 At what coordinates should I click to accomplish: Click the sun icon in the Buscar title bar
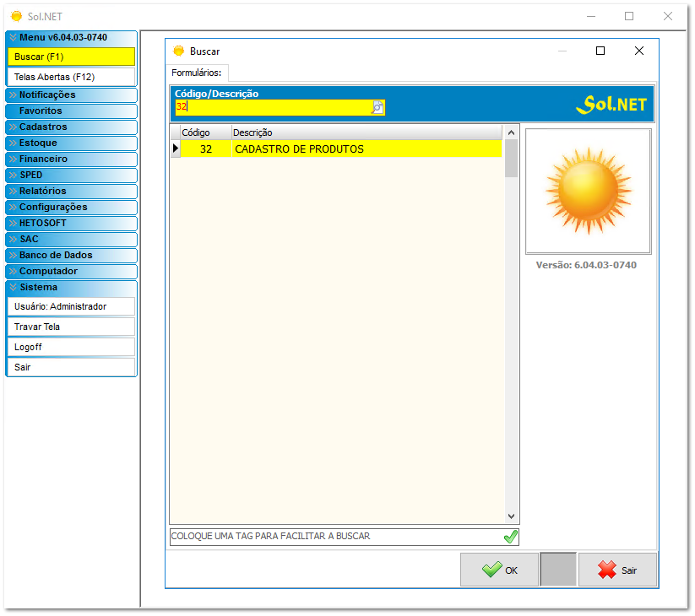(179, 51)
